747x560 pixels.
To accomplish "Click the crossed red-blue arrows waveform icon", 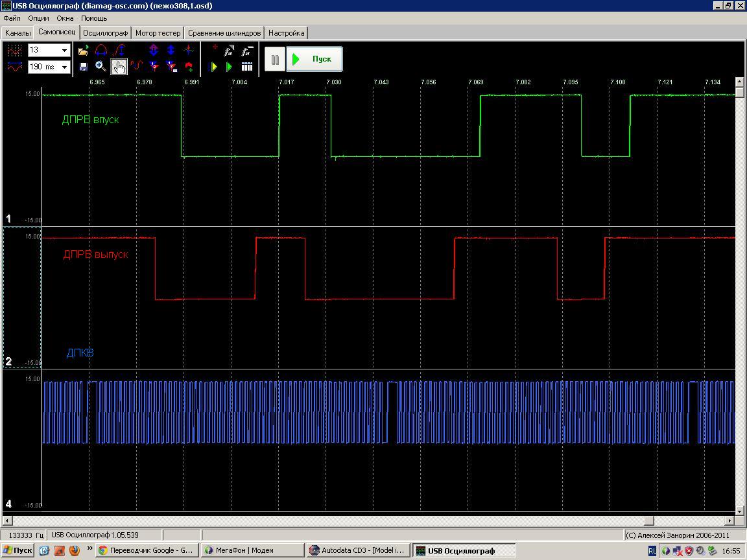I will pos(189,50).
